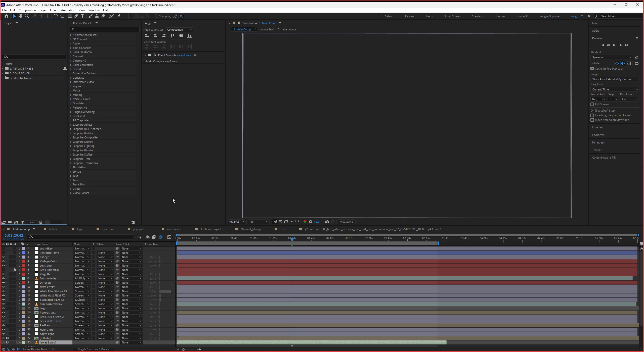Click align horizontal center icon
Image resolution: width=644 pixels, height=352 pixels.
click(155, 36)
